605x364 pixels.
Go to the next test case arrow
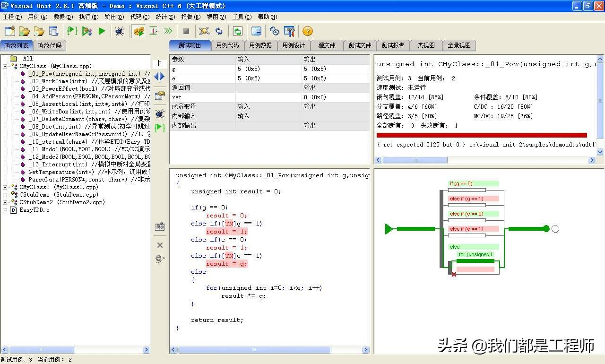[x=162, y=76]
